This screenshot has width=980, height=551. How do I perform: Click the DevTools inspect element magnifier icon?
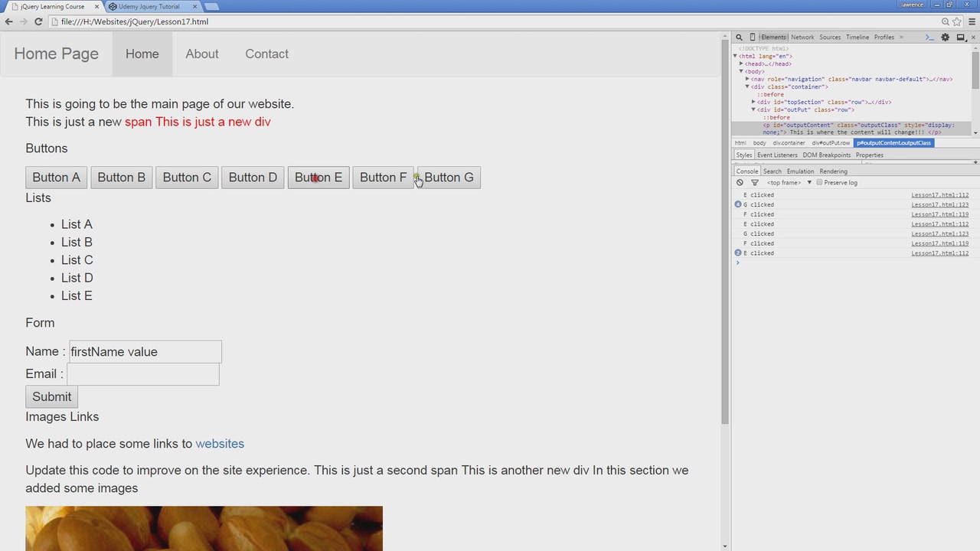(x=739, y=37)
